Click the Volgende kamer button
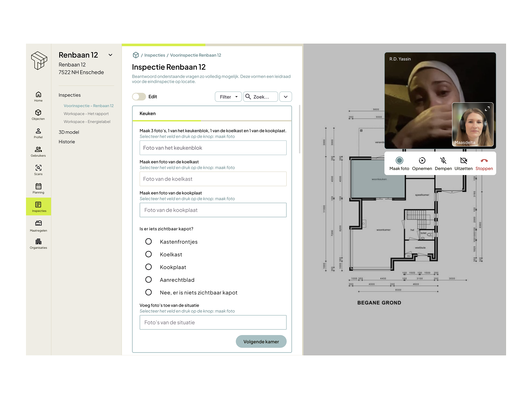This screenshot has width=532, height=399. pyautogui.click(x=261, y=342)
